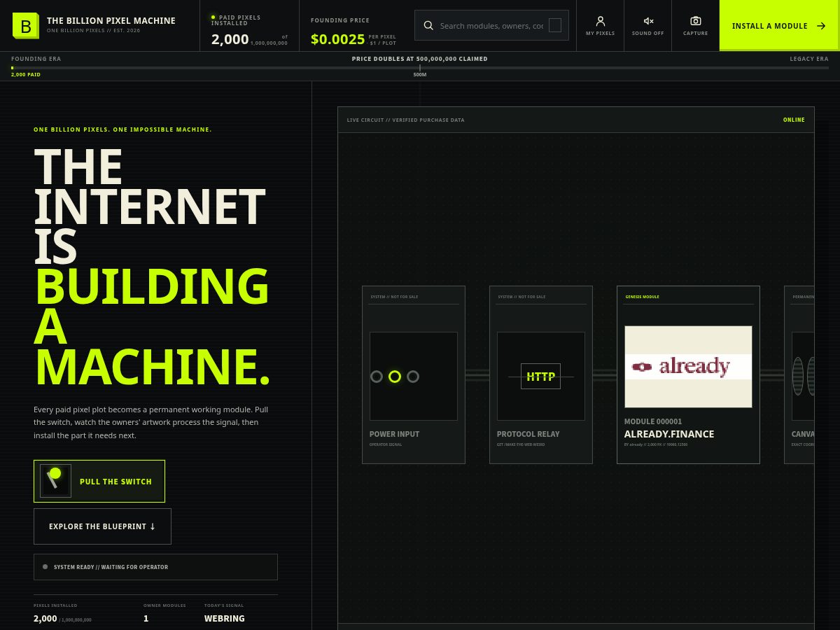This screenshot has width=840, height=630.
Task: Click the System Ready status bar
Action: coord(155,567)
